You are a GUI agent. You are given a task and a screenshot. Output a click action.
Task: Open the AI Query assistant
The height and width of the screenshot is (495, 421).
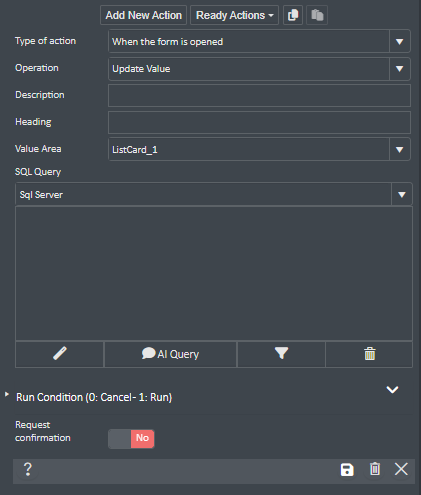[170, 354]
